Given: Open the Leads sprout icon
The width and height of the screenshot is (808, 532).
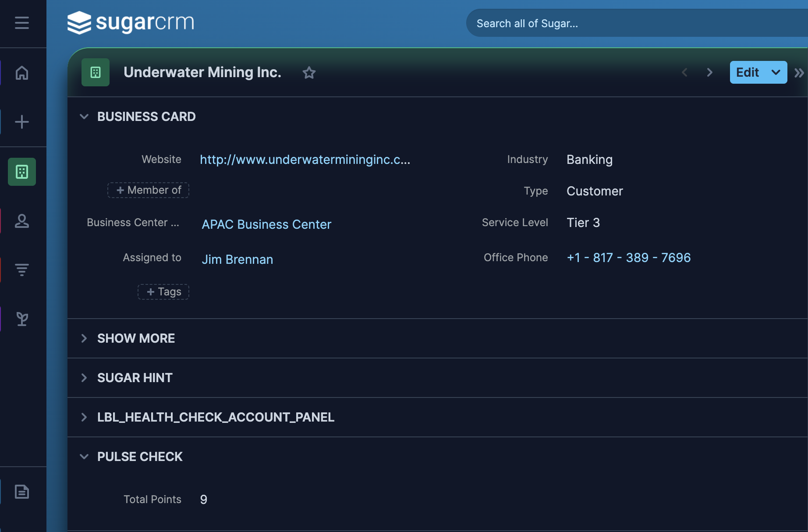Looking at the screenshot, I should point(22,319).
